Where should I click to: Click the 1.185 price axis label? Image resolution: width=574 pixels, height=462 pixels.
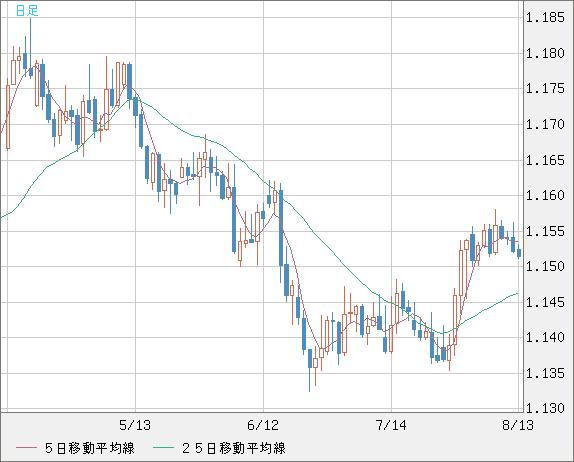[545, 17]
